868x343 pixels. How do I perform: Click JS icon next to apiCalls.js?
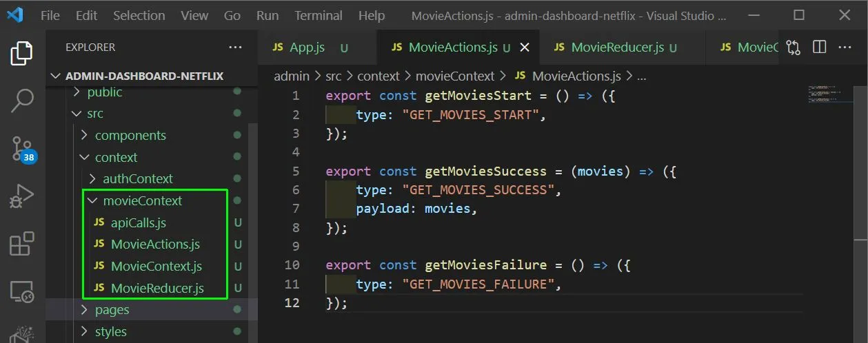click(99, 222)
